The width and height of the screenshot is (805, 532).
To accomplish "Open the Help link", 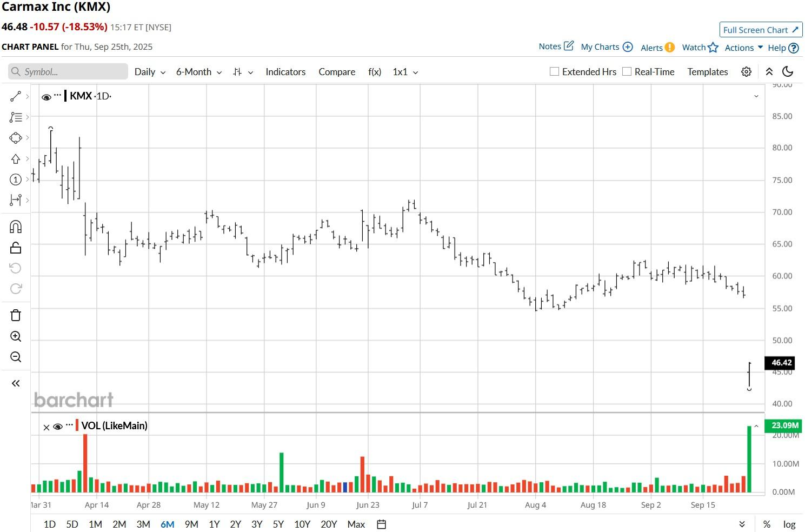I will tap(783, 48).
